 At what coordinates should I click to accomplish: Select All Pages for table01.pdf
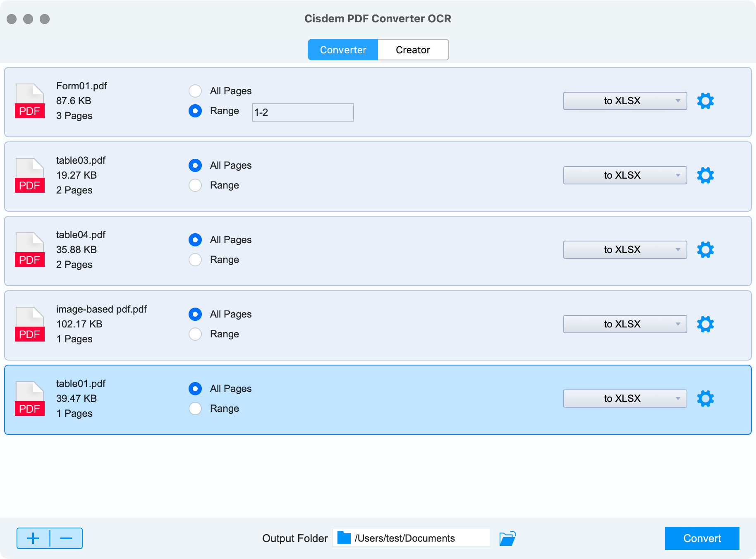pos(195,389)
